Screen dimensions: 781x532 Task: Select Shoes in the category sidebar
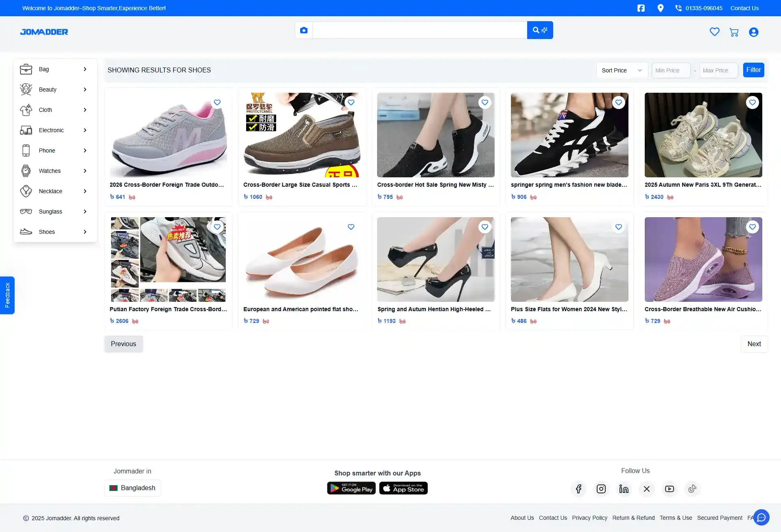click(47, 232)
